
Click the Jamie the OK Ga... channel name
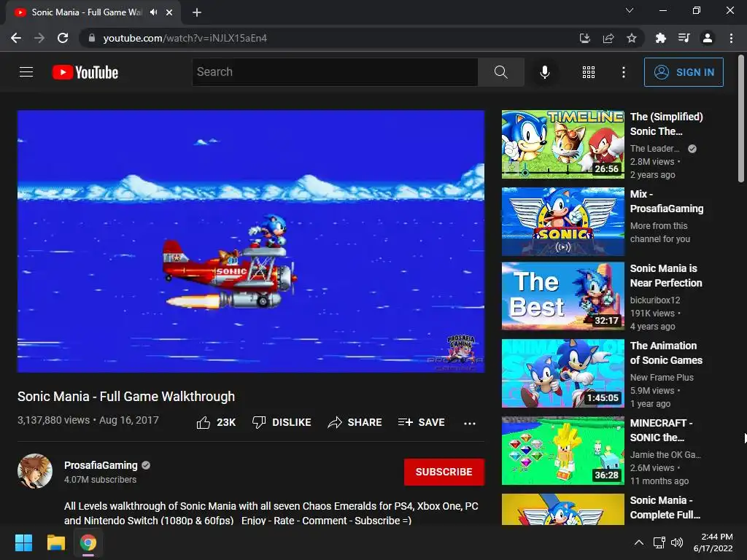(665, 454)
